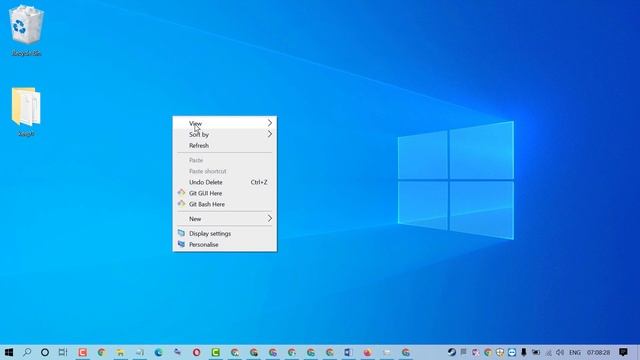Open File Explorer from the taskbar
The height and width of the screenshot is (360, 640).
[x=120, y=352]
